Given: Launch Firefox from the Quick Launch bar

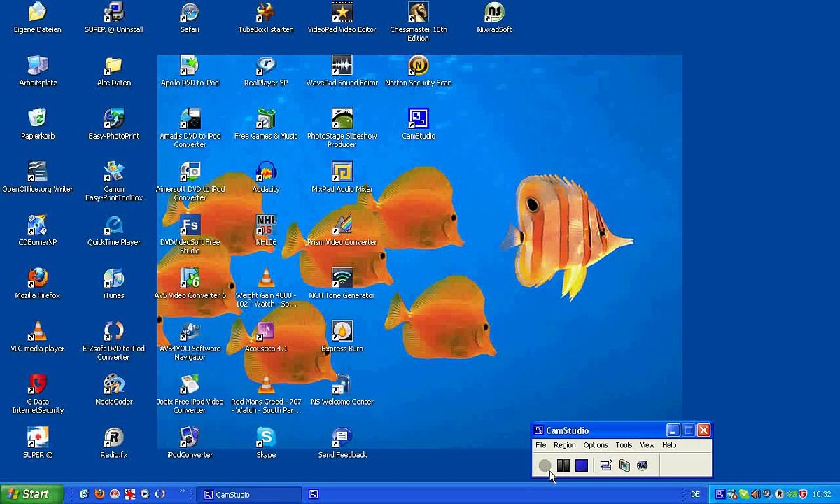Looking at the screenshot, I should coord(99,494).
